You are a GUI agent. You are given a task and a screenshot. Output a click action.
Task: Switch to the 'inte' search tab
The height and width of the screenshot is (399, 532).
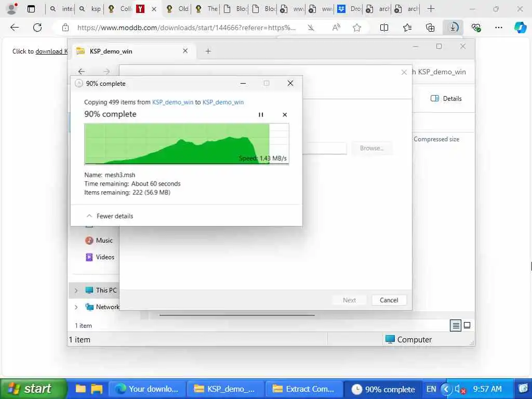pos(61,9)
